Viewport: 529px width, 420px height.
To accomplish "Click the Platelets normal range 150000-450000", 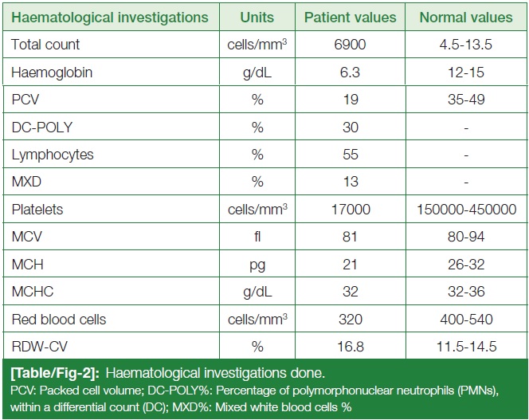I will click(467, 210).
